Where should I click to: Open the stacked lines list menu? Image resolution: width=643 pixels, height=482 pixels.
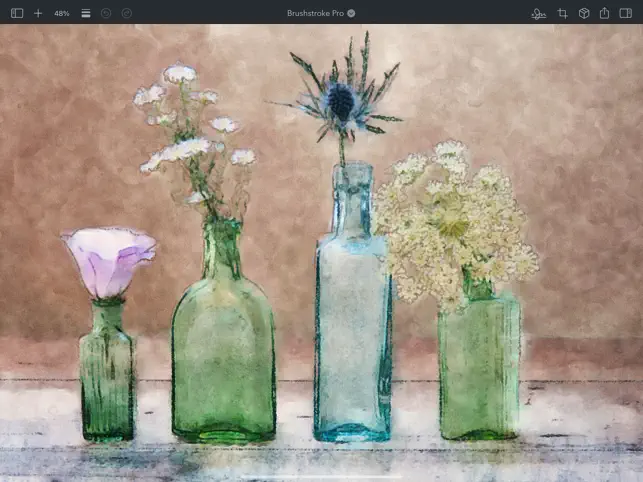tap(86, 13)
